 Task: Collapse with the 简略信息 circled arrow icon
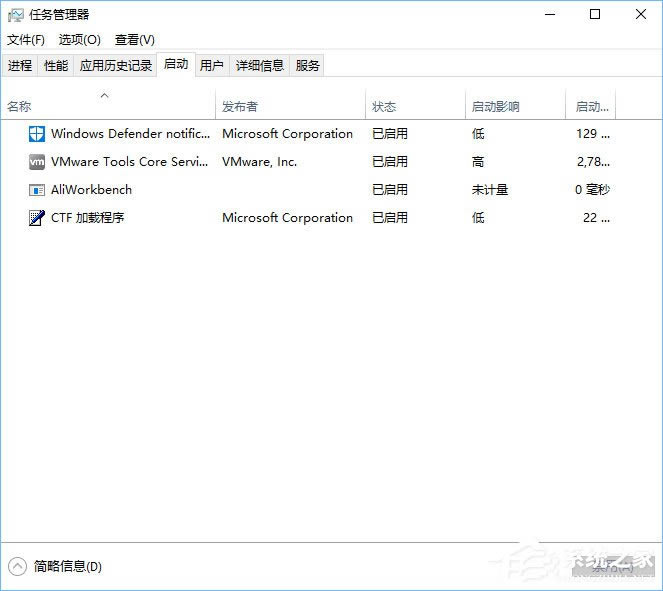[17, 566]
